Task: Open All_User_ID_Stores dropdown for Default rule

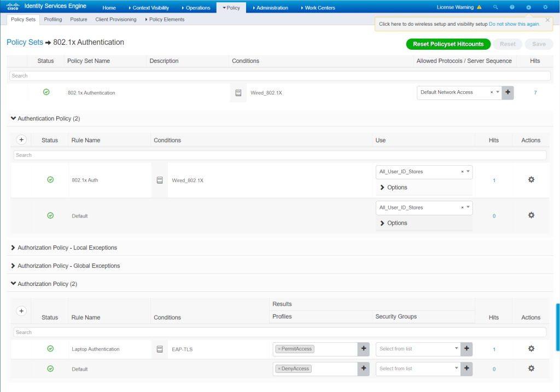Action: coord(468,207)
